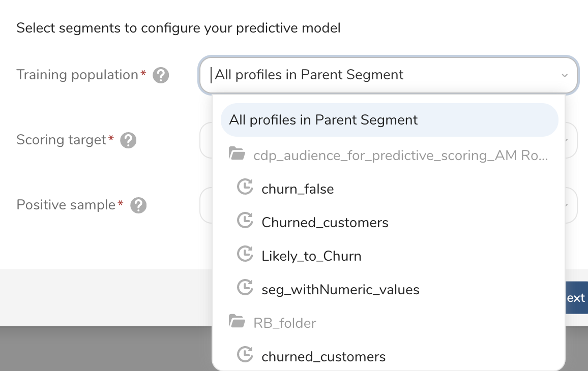The width and height of the screenshot is (588, 371).
Task: Click the RB_folder group label
Action: point(285,323)
